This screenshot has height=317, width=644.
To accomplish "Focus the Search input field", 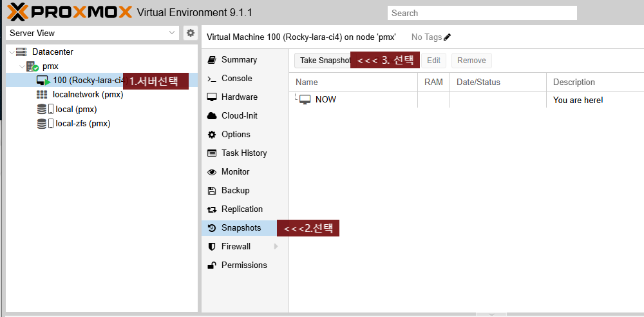I will [482, 13].
